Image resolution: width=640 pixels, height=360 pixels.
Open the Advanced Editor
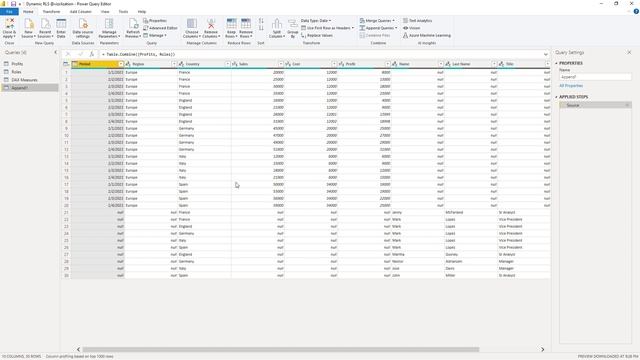[160, 28]
